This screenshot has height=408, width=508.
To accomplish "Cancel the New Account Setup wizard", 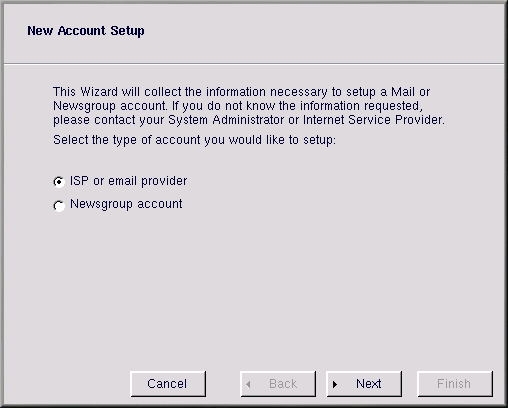I will pyautogui.click(x=168, y=384).
